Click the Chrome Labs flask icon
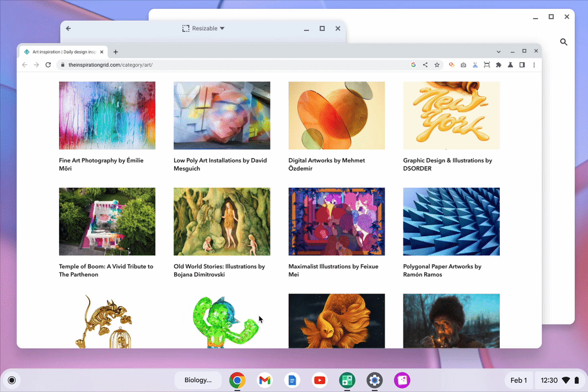 [510, 65]
